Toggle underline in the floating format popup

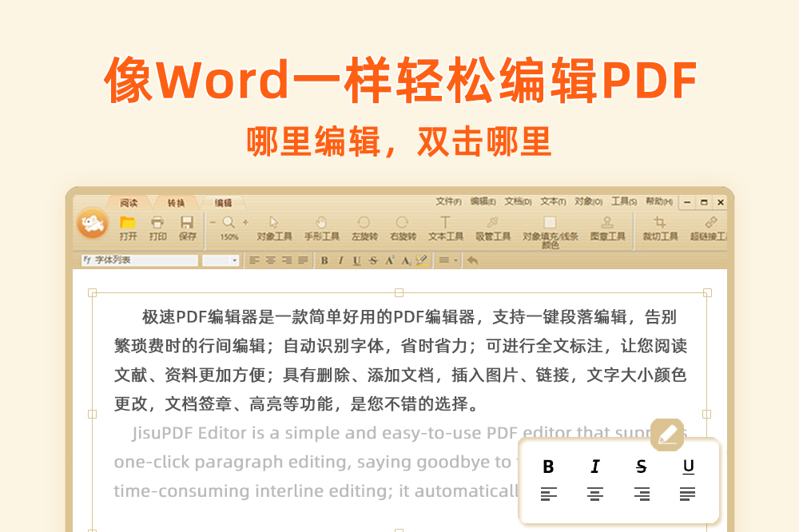[x=688, y=467]
